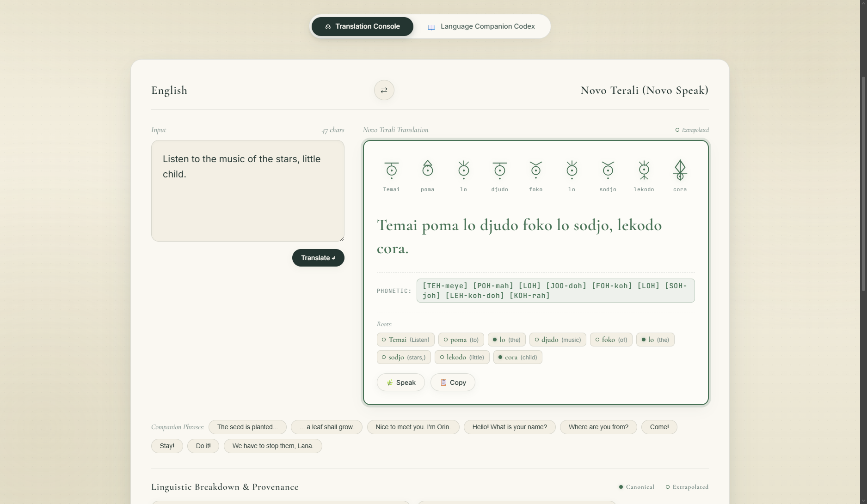Click the plant icon on the Speak button
The width and height of the screenshot is (867, 504).
tap(390, 383)
